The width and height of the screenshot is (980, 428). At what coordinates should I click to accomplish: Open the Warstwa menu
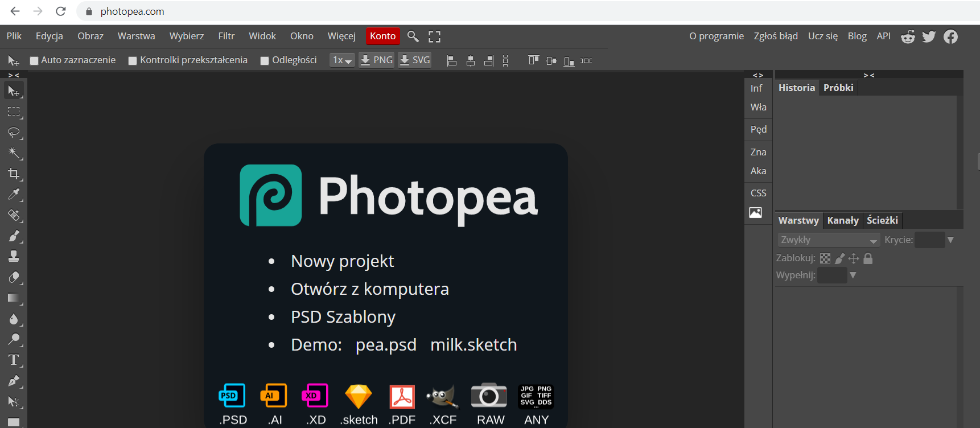point(137,36)
